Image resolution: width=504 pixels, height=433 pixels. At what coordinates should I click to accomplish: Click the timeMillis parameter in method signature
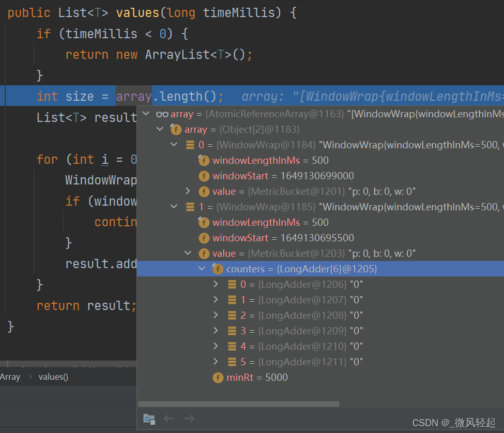point(239,13)
